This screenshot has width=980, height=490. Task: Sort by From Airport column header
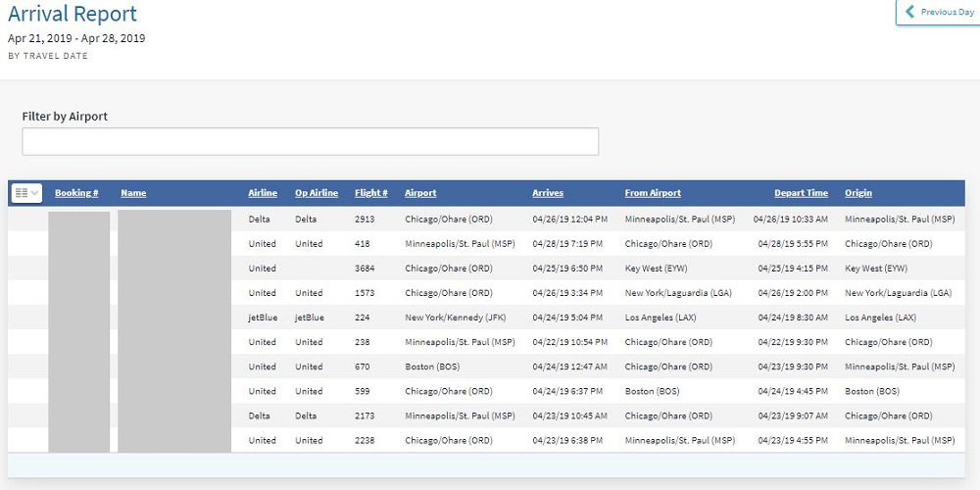[x=653, y=193]
